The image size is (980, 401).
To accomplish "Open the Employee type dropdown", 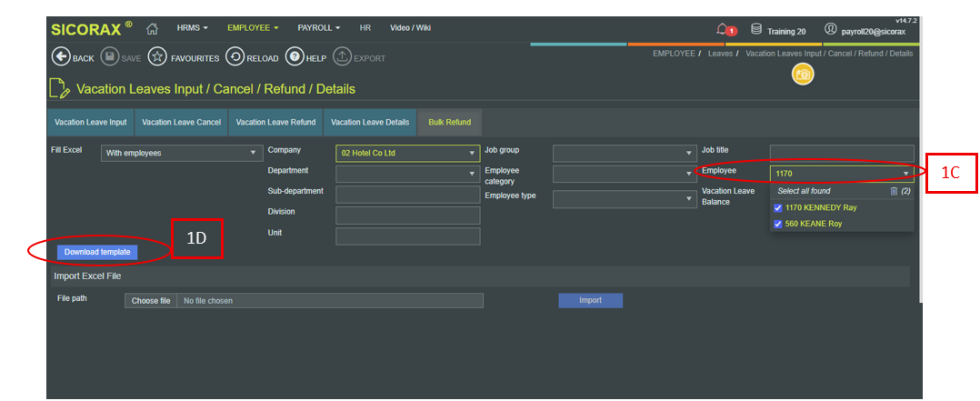I will pyautogui.click(x=625, y=199).
